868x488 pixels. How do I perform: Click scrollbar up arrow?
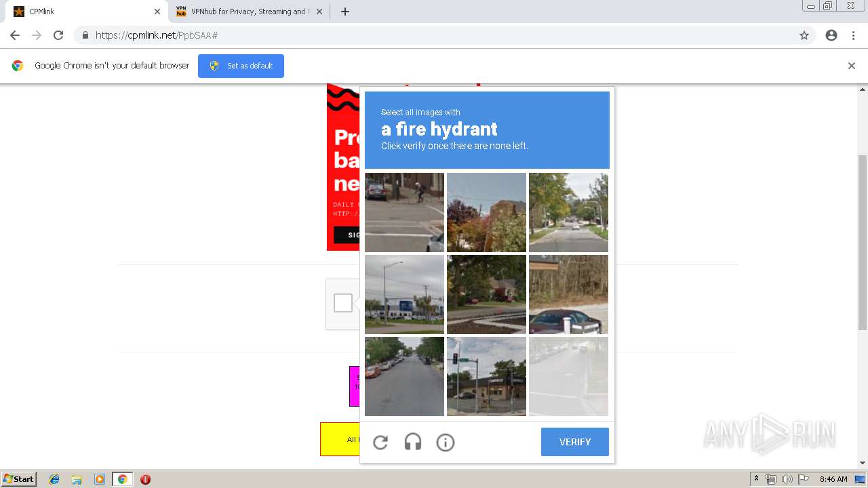click(x=863, y=89)
